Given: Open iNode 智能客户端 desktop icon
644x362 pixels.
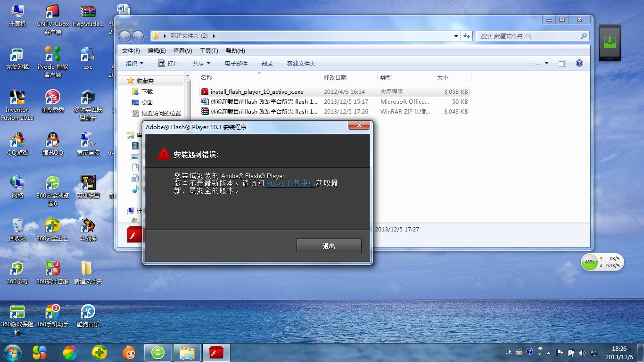Looking at the screenshot, I should click(52, 62).
